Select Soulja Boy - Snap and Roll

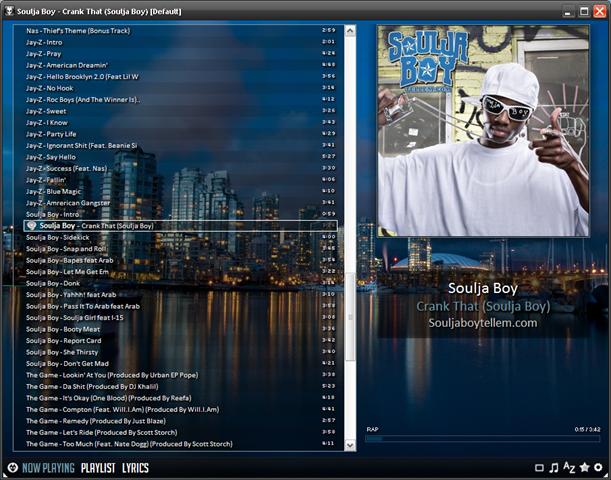[x=180, y=249]
